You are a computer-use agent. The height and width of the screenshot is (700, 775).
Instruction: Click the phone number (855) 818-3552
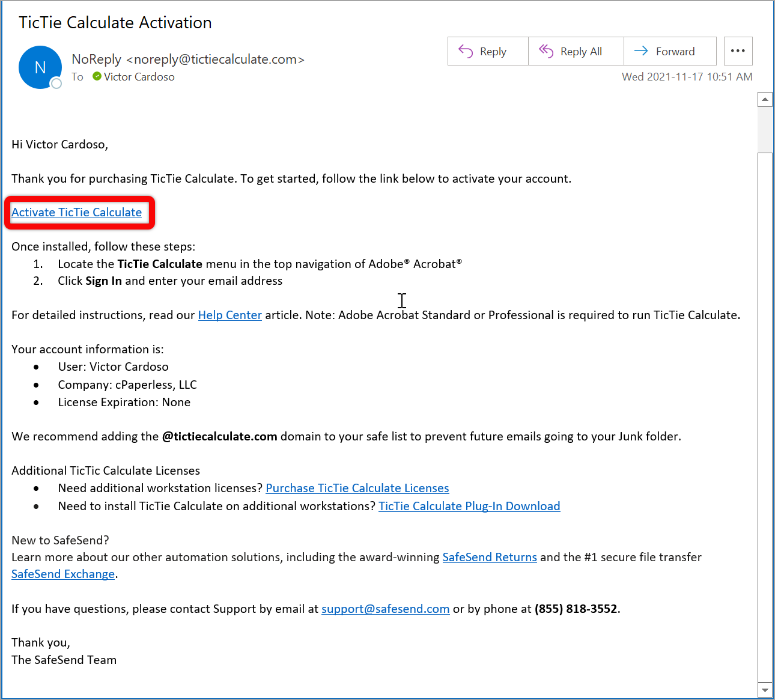(576, 609)
